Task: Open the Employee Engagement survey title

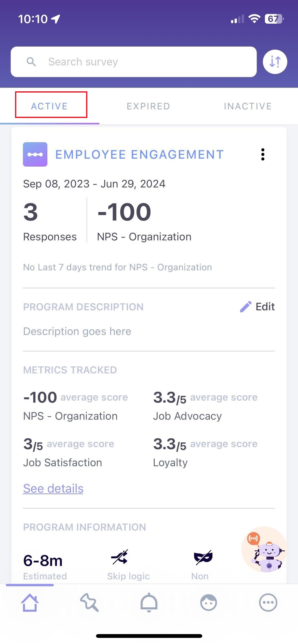Action: [140, 154]
